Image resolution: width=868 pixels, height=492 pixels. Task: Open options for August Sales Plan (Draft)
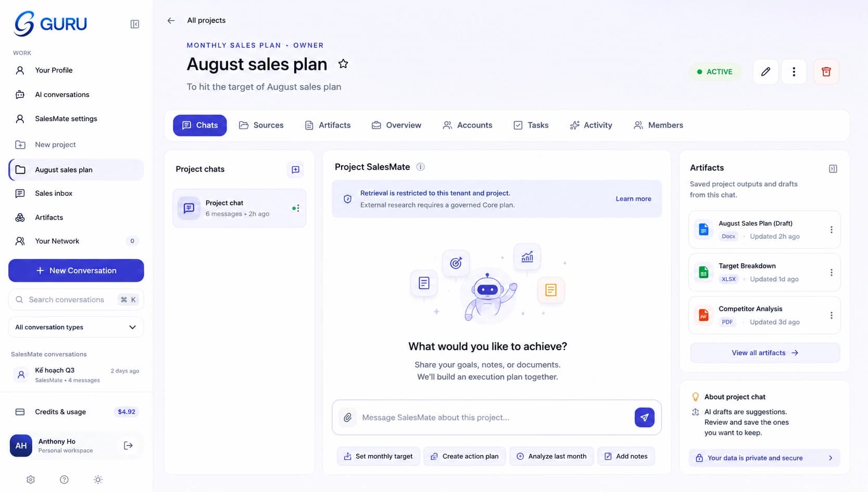(831, 230)
